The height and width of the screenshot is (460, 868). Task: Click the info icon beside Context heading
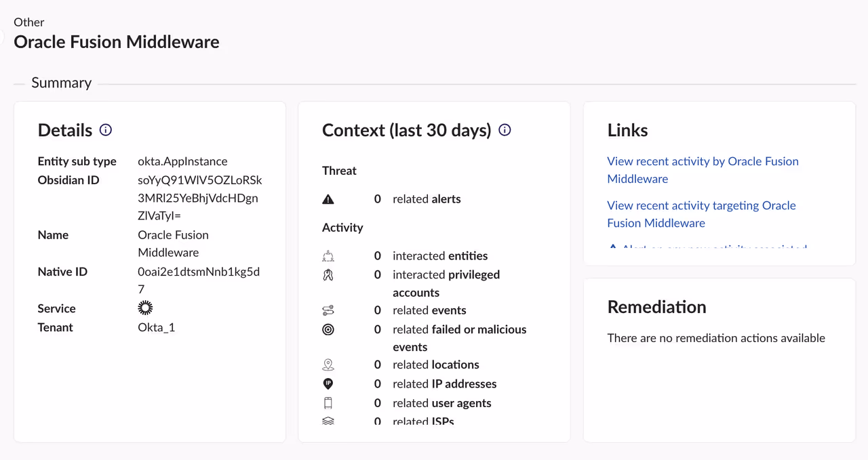point(505,130)
